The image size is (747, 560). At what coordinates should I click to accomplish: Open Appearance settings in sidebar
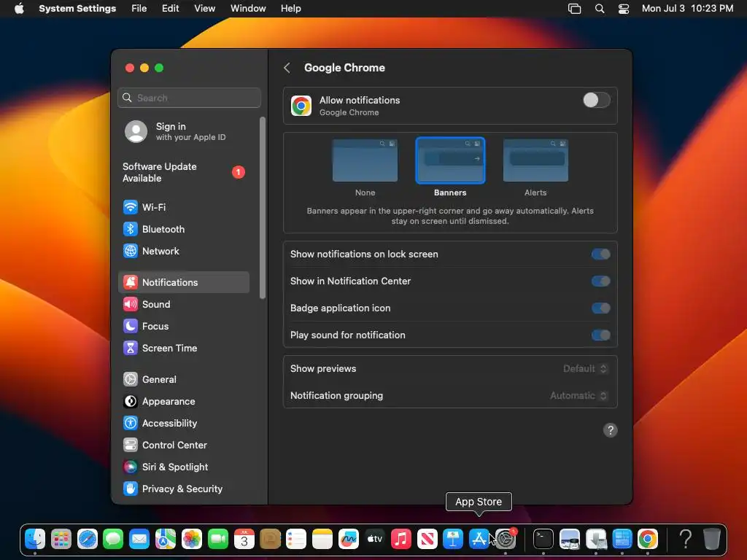(183, 402)
